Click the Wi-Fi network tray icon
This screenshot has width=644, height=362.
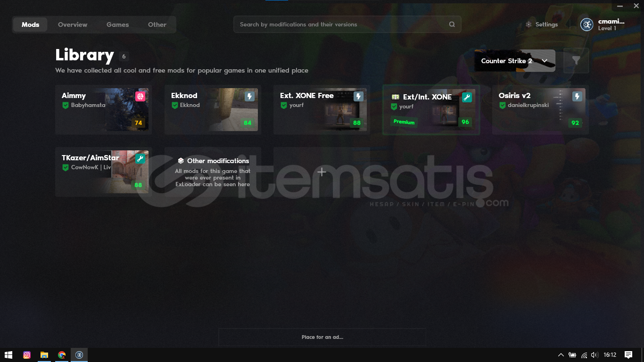tap(584, 355)
